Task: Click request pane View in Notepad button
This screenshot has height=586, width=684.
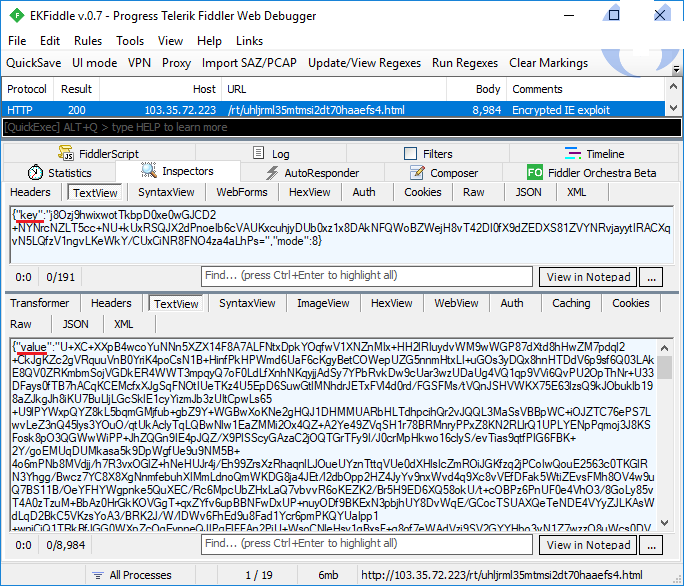Action: click(x=588, y=277)
